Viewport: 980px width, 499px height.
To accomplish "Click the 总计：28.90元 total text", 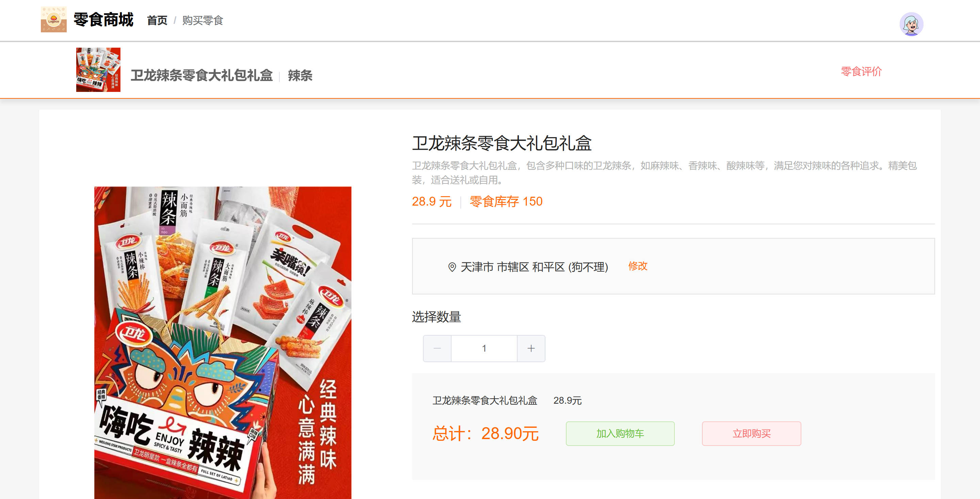I will point(486,434).
